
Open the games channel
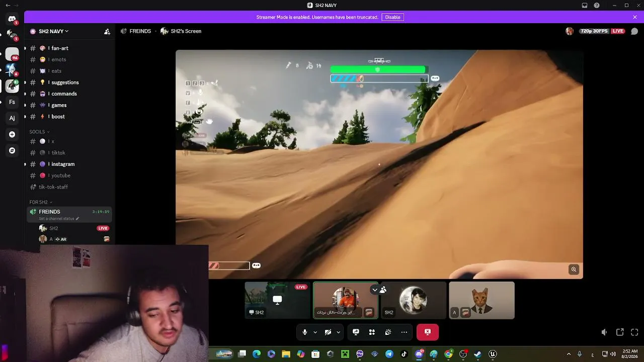[x=69, y=105]
